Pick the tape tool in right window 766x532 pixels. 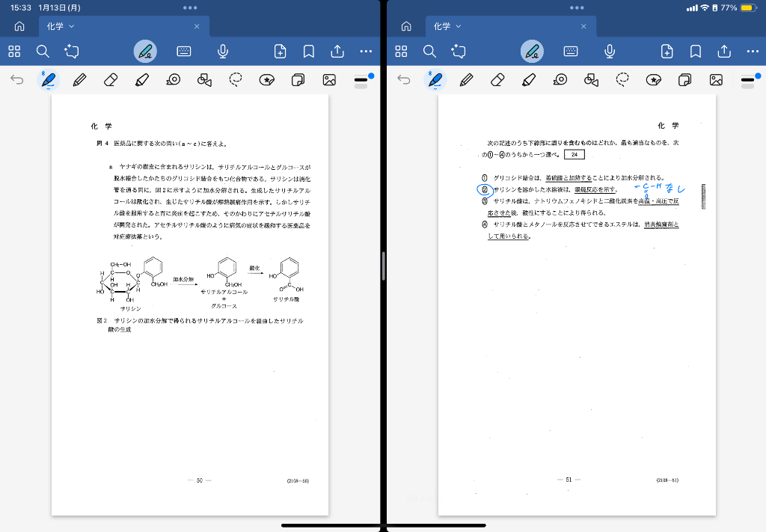[x=560, y=80]
